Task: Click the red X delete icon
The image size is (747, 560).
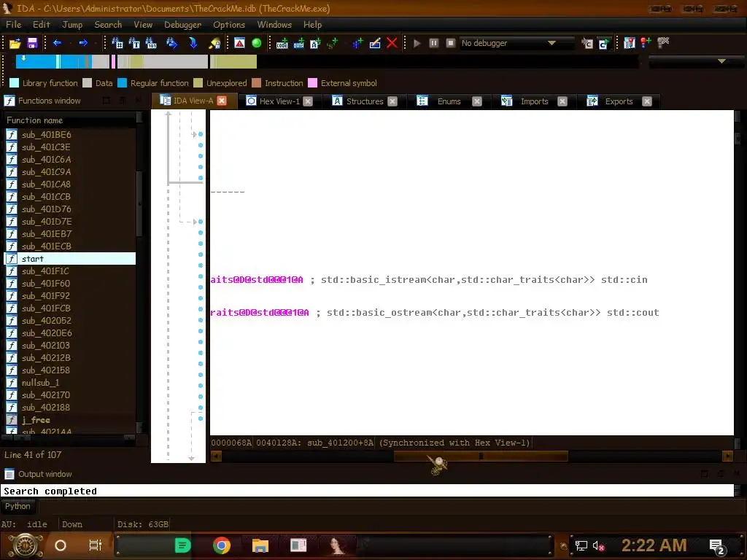Action: [x=392, y=43]
